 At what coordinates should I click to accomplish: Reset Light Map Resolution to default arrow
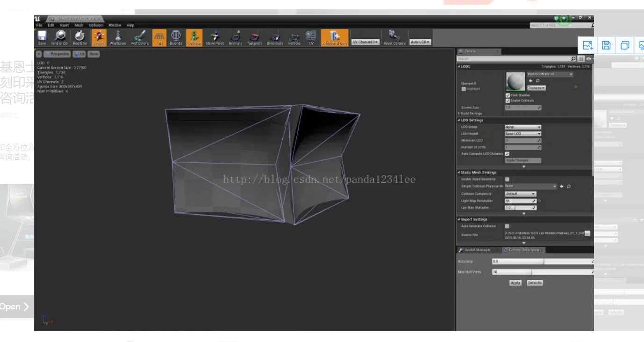(x=539, y=201)
